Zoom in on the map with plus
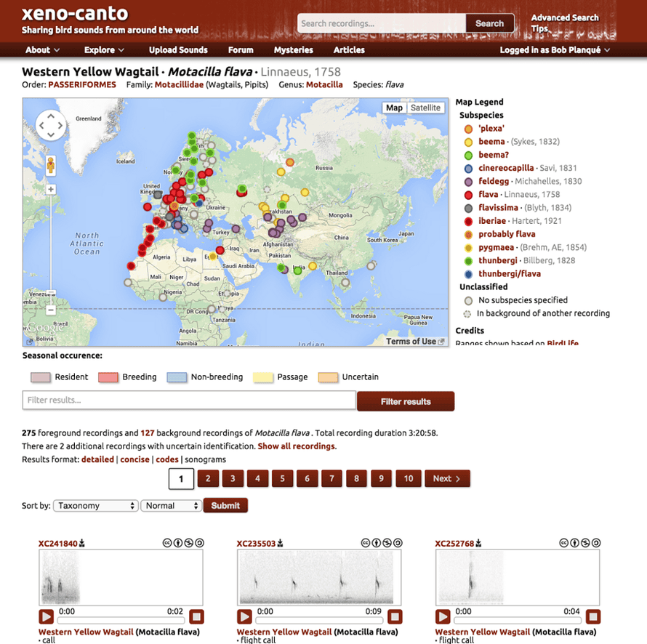Image resolution: width=647 pixels, height=644 pixels. point(51,190)
